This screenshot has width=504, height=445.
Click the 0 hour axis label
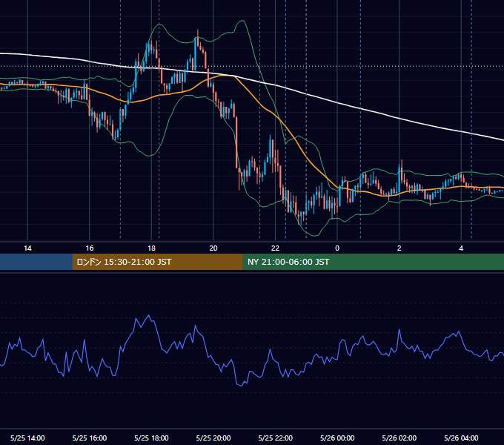tap(337, 248)
